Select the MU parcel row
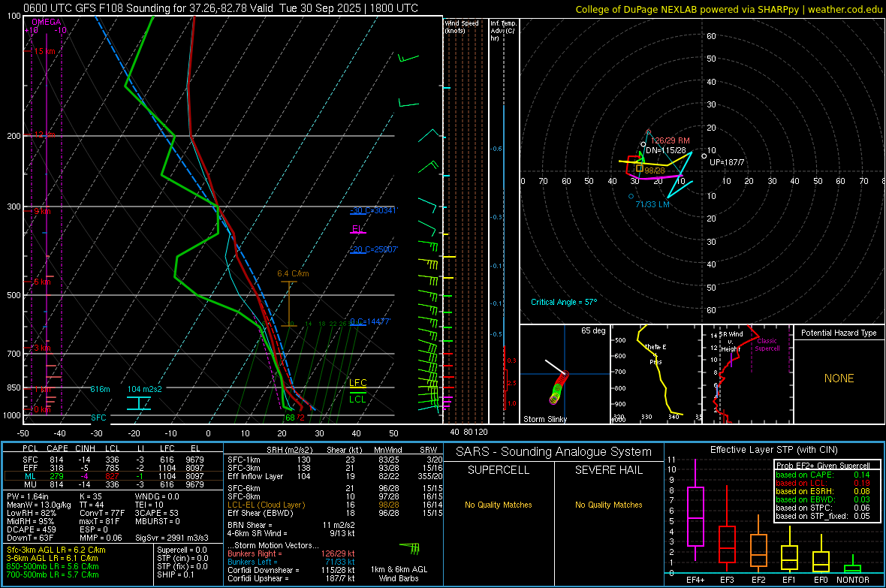The height and width of the screenshot is (588, 886). [x=113, y=484]
